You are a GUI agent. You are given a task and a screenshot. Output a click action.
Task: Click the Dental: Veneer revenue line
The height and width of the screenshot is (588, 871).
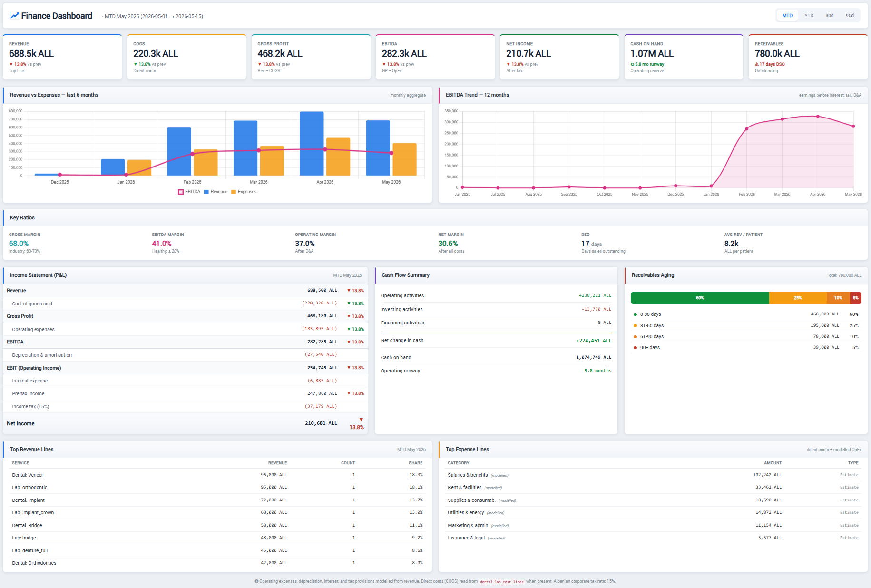(x=217, y=475)
